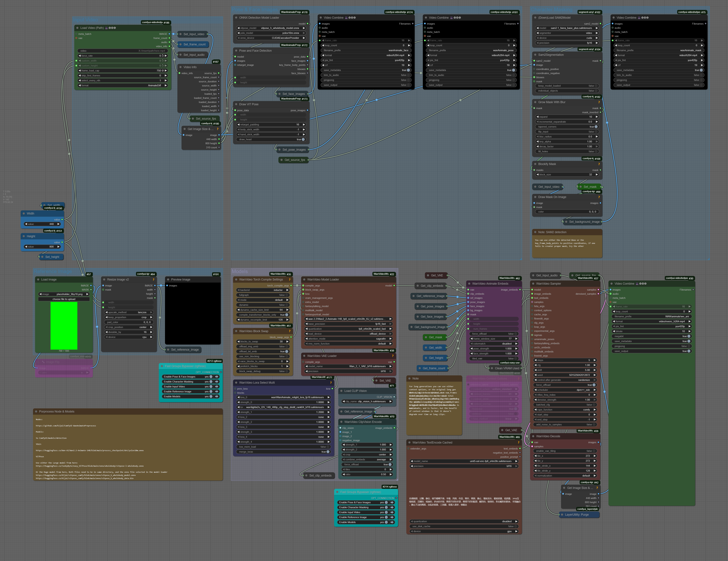728x561 pixels.
Task: Select the Reference Image group title
Action: [x=53, y=272]
